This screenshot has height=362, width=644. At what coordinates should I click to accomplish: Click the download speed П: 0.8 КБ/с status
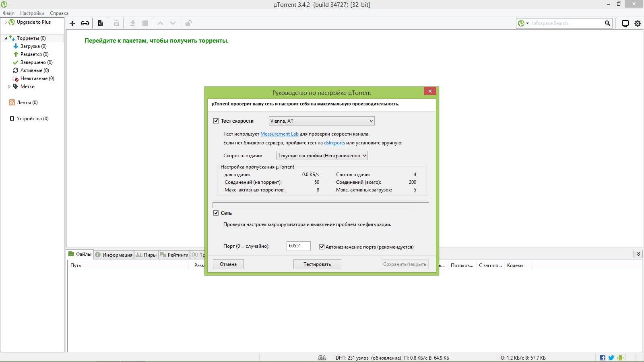[427, 358]
